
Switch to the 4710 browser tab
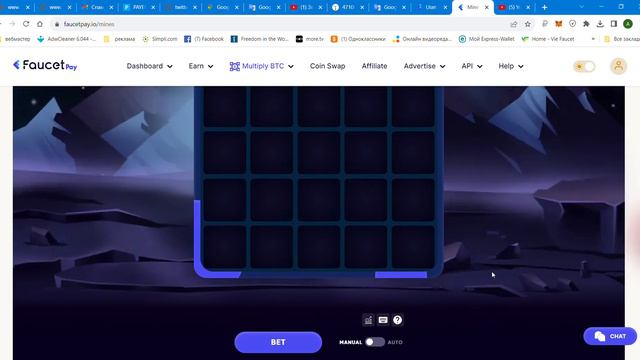(348, 7)
